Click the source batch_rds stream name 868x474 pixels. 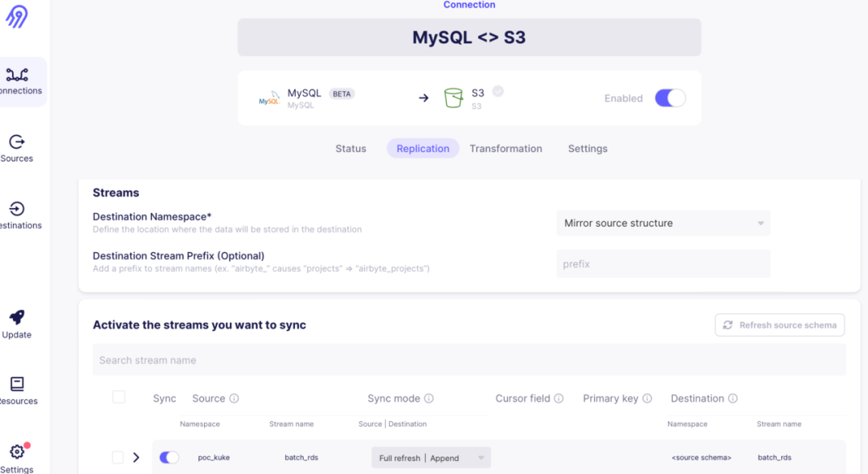point(301,457)
